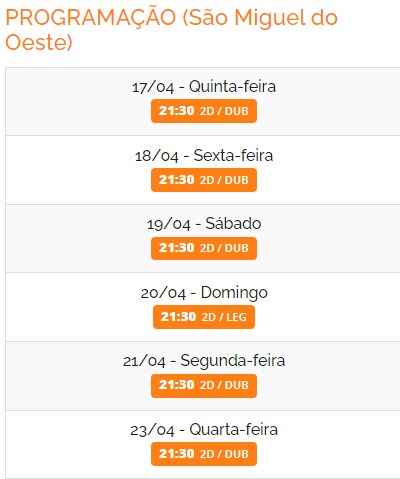400x479 pixels.
Task: Click the 2D / DUB tag on Quinta-feira session
Action: (x=224, y=111)
